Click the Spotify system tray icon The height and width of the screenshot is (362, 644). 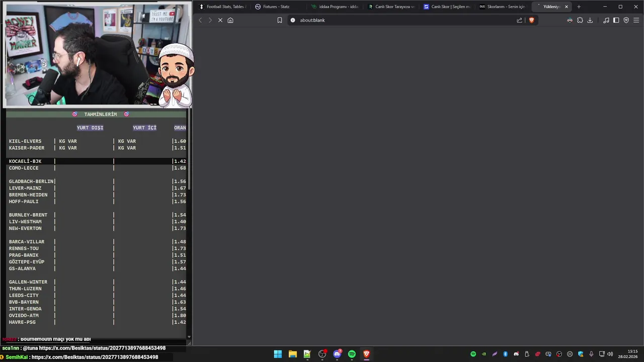tap(473, 354)
